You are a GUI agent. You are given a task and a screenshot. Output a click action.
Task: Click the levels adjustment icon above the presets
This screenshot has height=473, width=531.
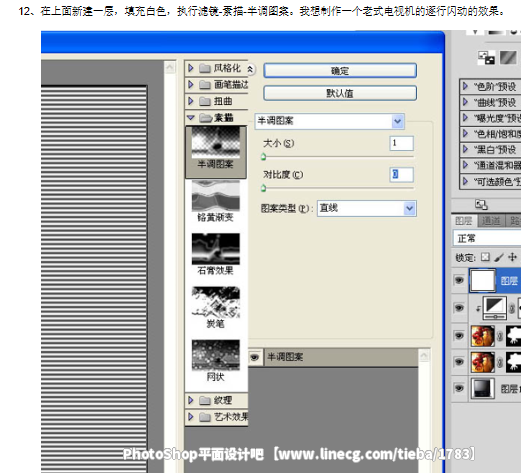pyautogui.click(x=486, y=58)
